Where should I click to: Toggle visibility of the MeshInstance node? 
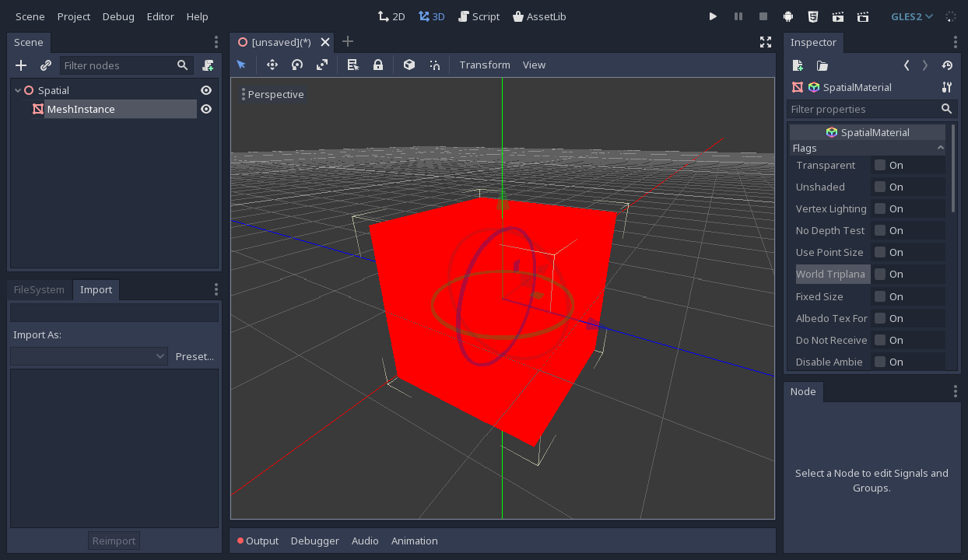206,109
